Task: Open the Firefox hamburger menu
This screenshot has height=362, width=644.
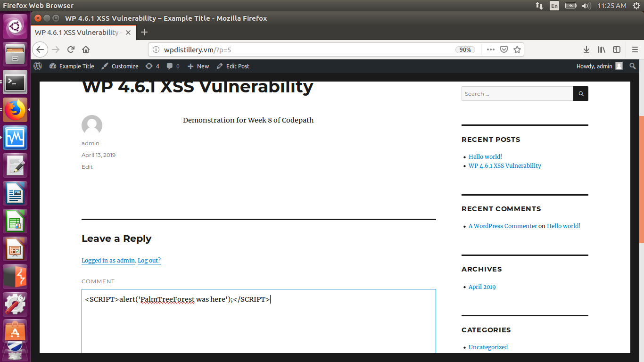Action: click(x=635, y=49)
